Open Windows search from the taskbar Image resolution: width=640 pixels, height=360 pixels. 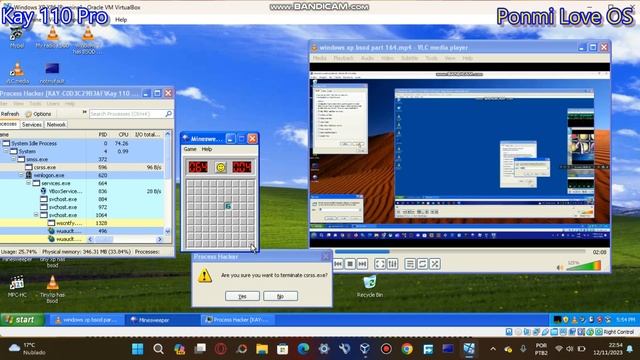click(x=158, y=349)
